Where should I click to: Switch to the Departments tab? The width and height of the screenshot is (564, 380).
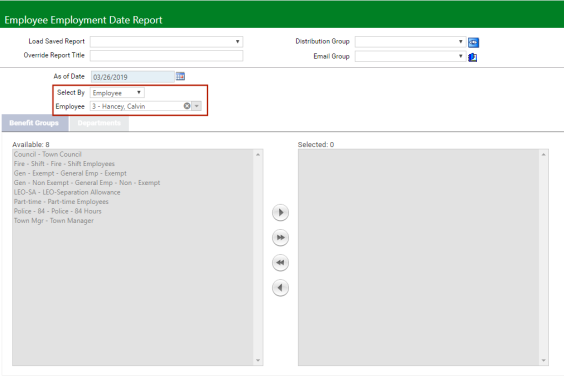point(99,123)
